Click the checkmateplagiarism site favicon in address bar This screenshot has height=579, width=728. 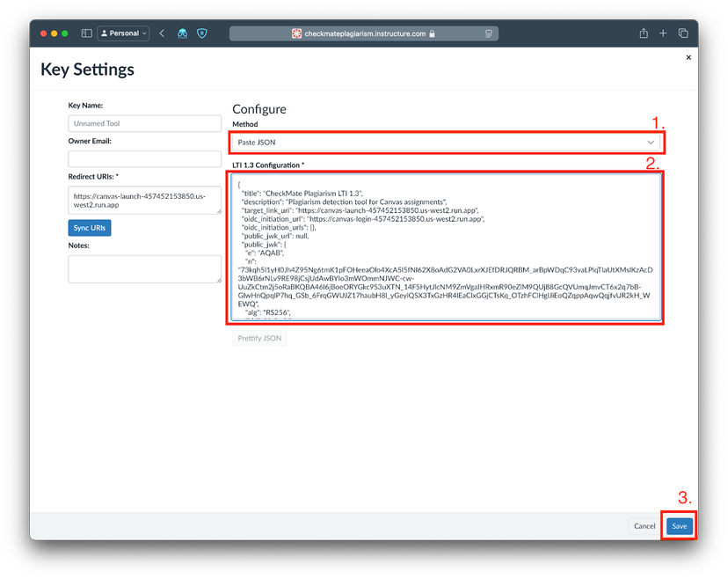click(296, 33)
